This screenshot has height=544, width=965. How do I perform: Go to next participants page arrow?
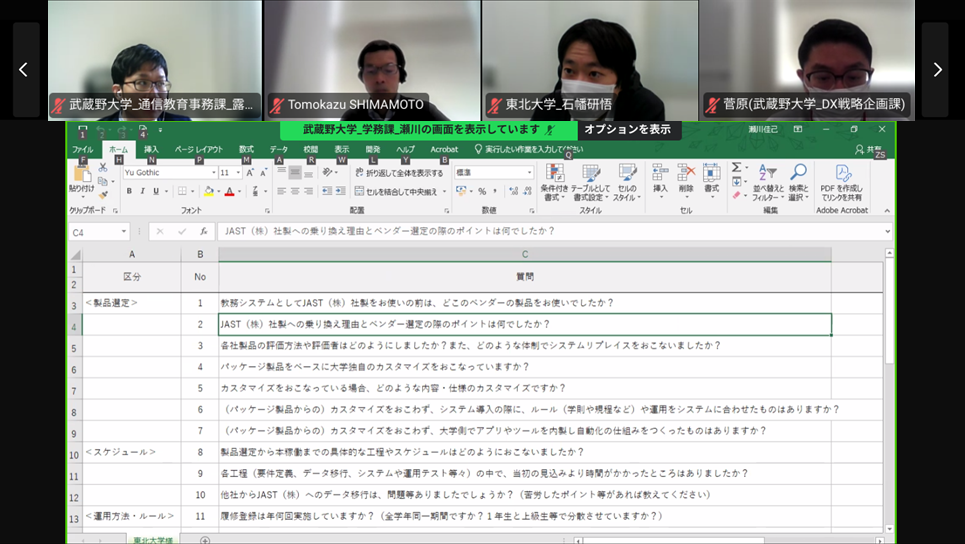[x=937, y=70]
